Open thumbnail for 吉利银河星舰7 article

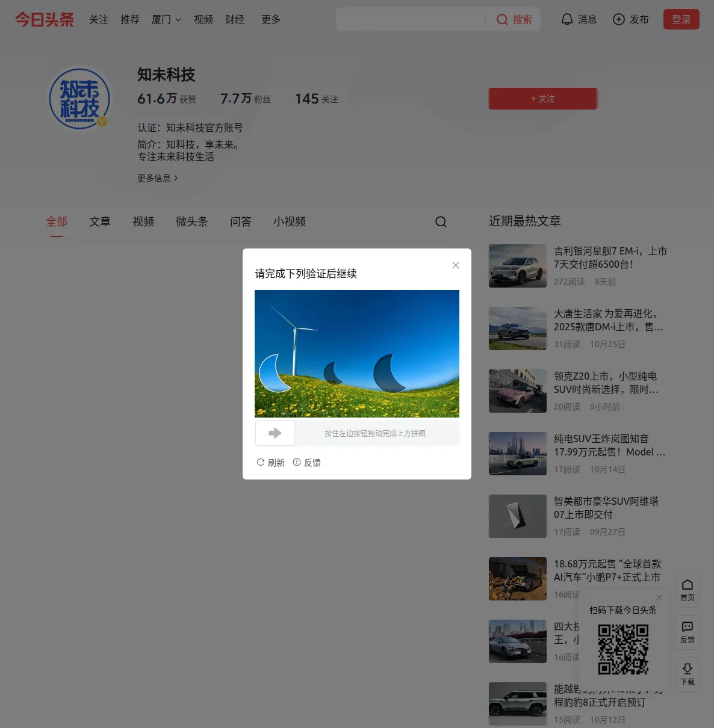coord(518,266)
